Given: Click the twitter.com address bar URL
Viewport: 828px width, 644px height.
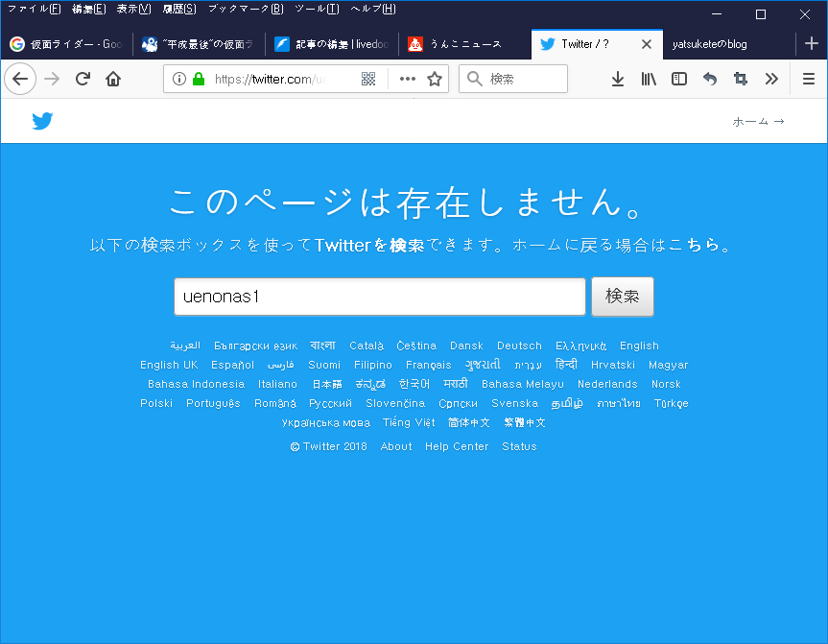Looking at the screenshot, I should click(x=271, y=79).
